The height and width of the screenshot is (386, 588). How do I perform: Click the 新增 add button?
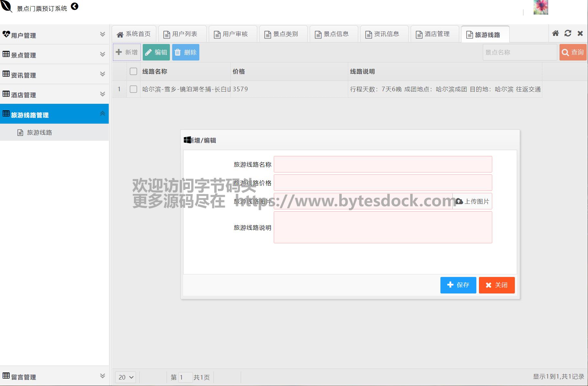127,52
